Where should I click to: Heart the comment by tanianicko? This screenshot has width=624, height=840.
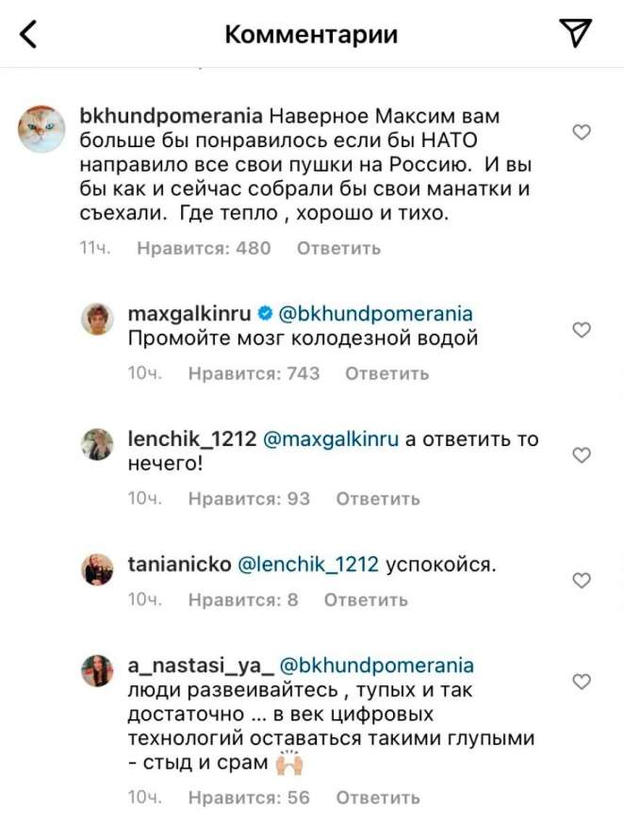(582, 580)
